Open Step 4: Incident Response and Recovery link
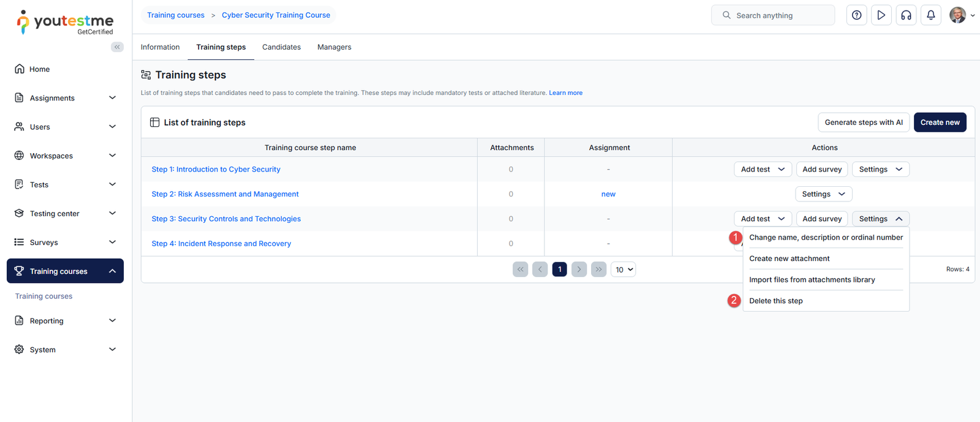 pos(221,244)
